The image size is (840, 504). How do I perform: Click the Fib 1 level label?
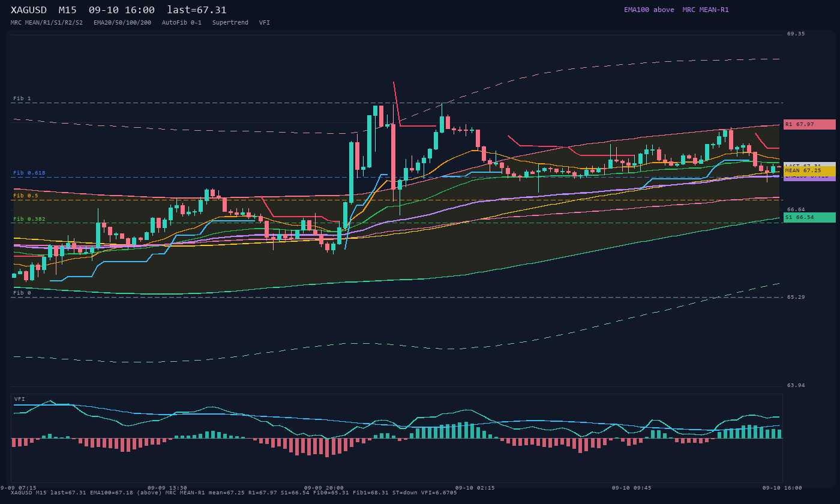tap(22, 98)
